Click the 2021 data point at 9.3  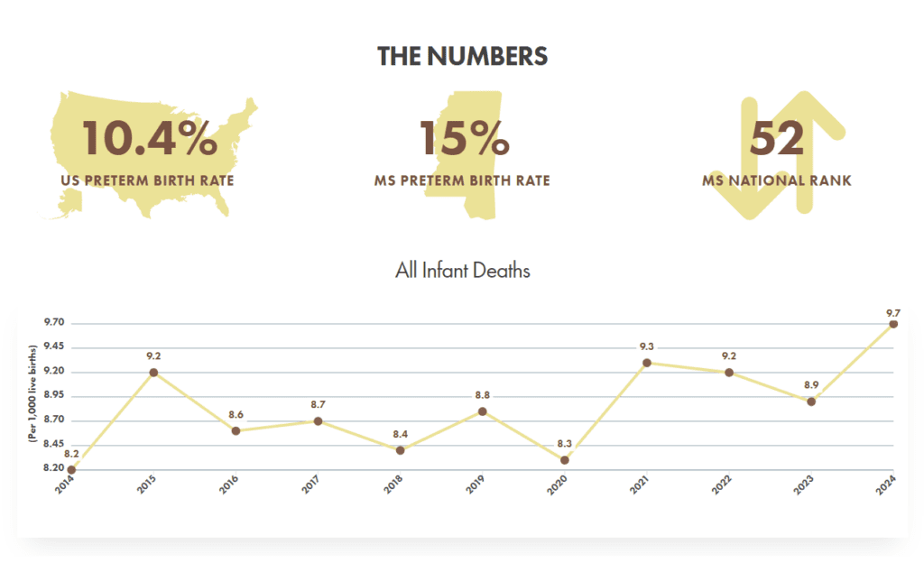[647, 363]
